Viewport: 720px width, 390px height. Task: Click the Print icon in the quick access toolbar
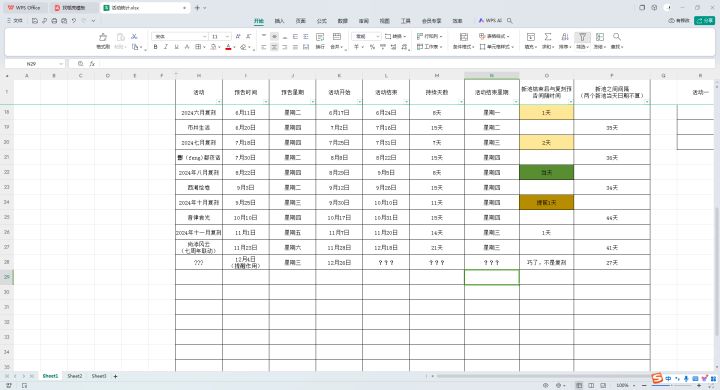(x=54, y=21)
